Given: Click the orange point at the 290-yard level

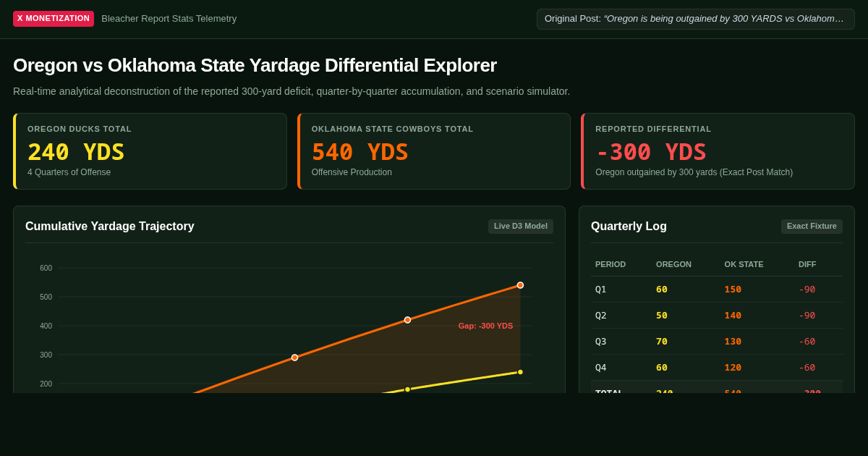Looking at the screenshot, I should pos(294,358).
